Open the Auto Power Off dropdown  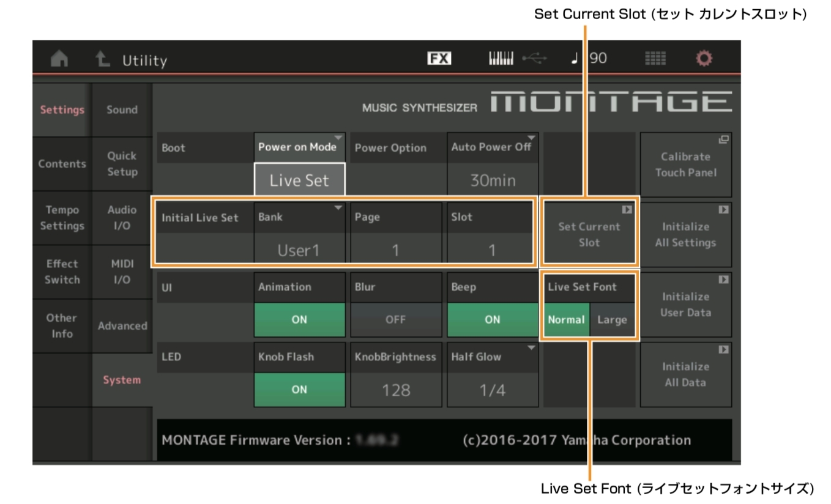pyautogui.click(x=493, y=147)
